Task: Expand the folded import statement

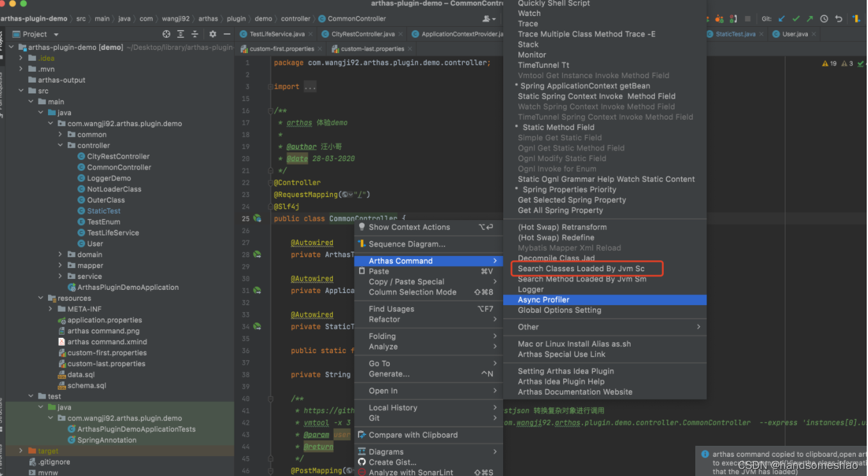Action: click(x=309, y=87)
